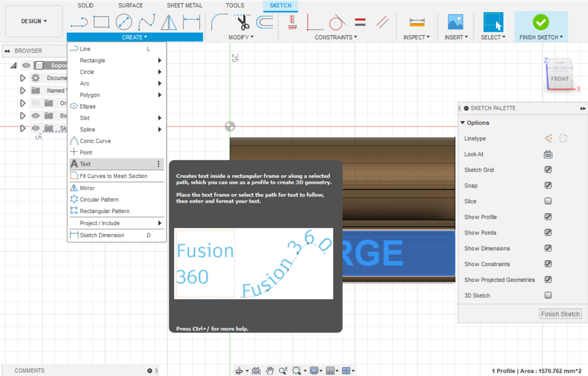Click the Orbit tool in navigation bar
The height and width of the screenshot is (376, 588).
click(x=239, y=370)
